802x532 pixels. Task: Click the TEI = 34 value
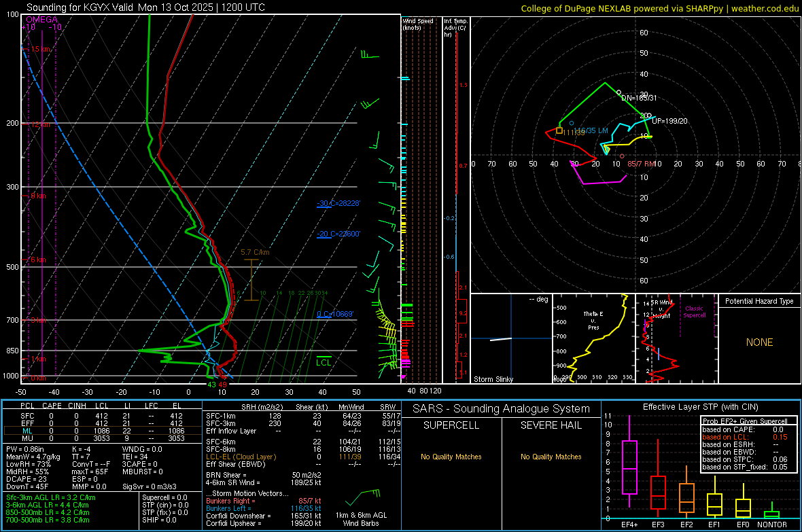point(135,457)
